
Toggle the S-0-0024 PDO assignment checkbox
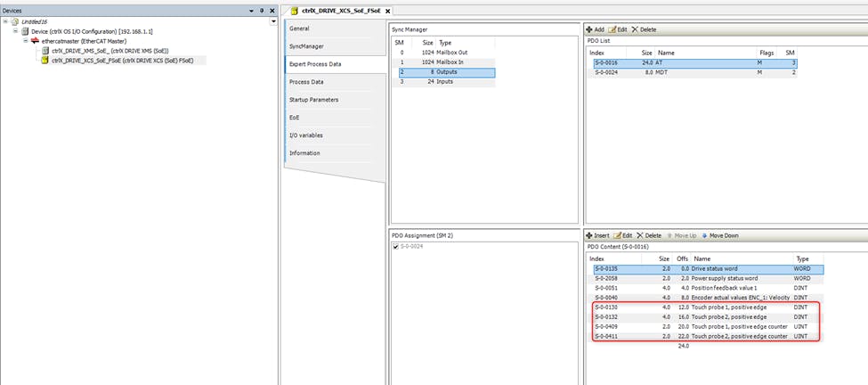coord(396,247)
